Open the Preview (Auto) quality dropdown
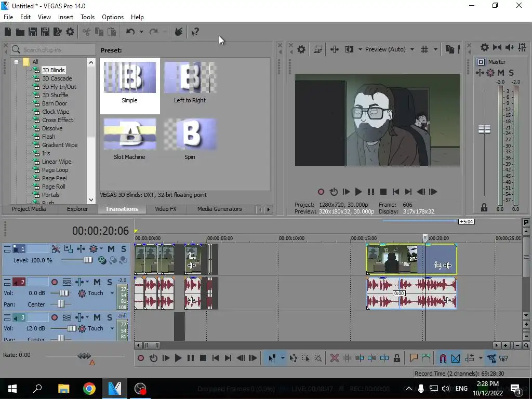Screen dimensions: 532x399 click(412, 49)
